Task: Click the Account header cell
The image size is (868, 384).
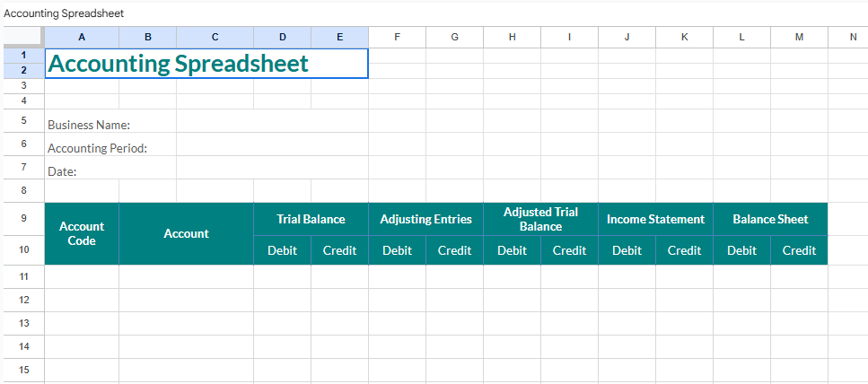Action: click(x=186, y=234)
